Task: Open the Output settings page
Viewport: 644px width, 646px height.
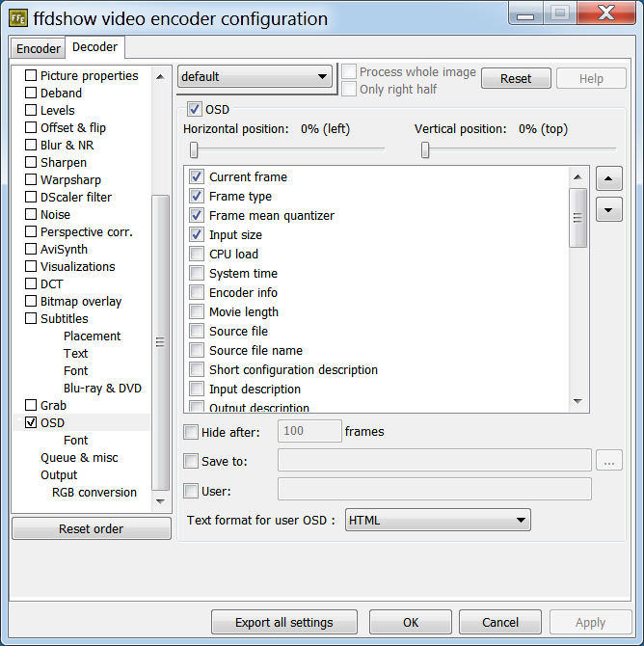Action: tap(59, 475)
